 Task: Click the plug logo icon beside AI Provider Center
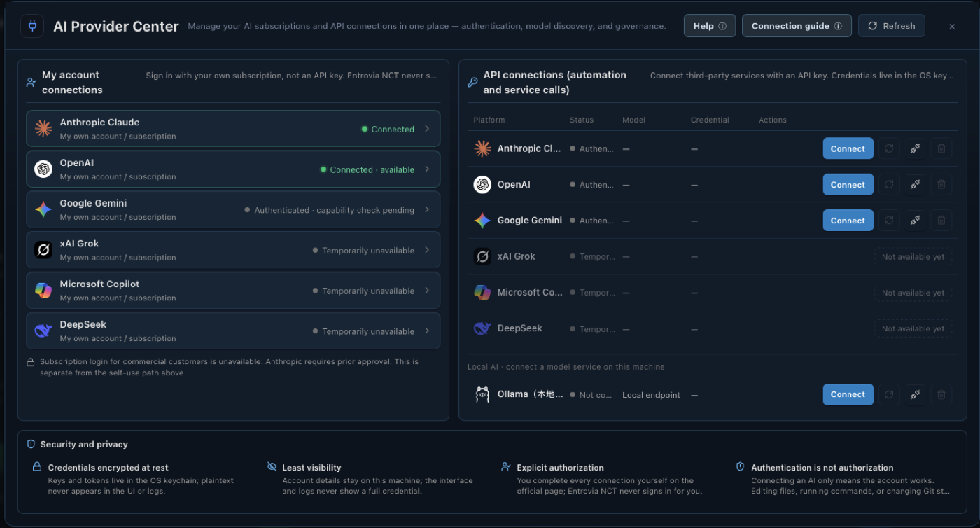32,27
